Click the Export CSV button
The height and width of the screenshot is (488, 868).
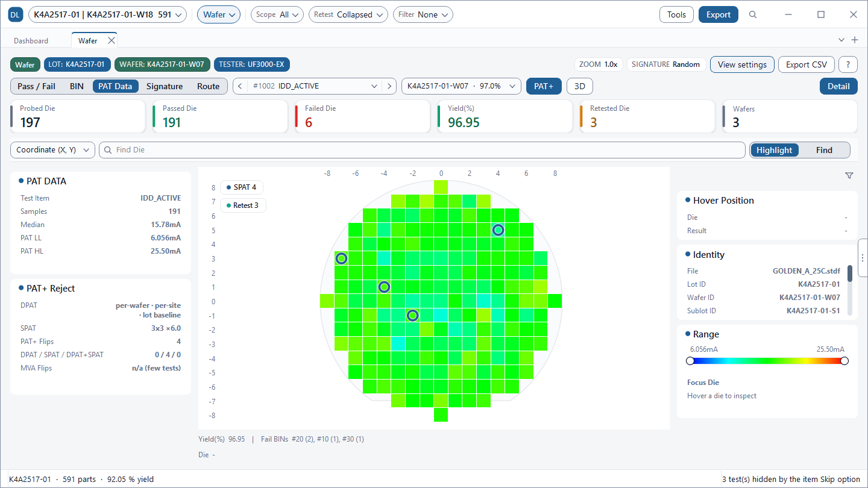pos(807,64)
